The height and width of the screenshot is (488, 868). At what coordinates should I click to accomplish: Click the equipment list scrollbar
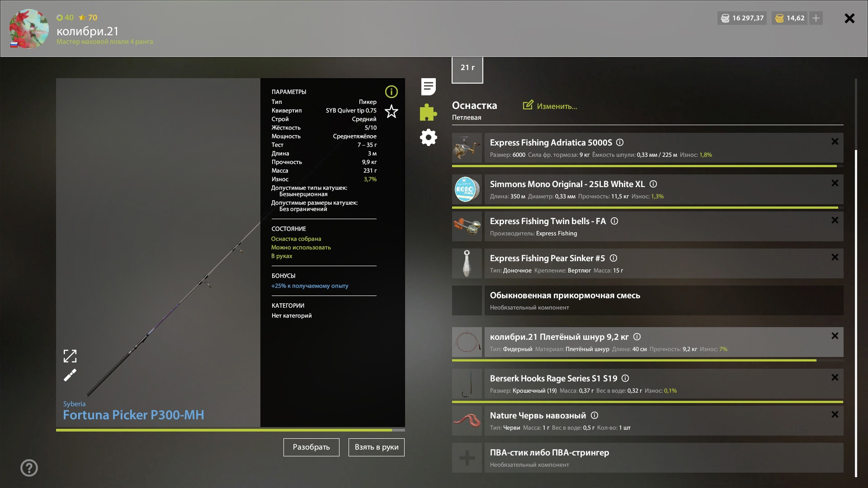click(x=856, y=313)
